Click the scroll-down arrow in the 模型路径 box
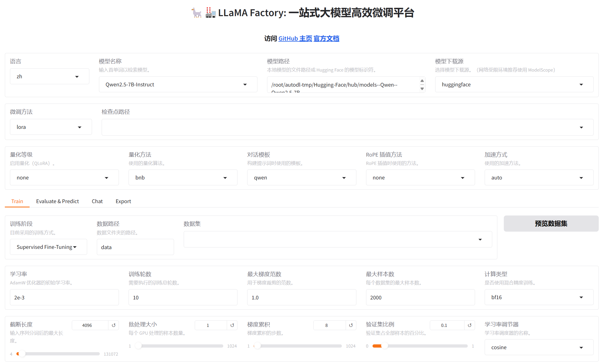This screenshot has height=364, width=606. tap(422, 89)
